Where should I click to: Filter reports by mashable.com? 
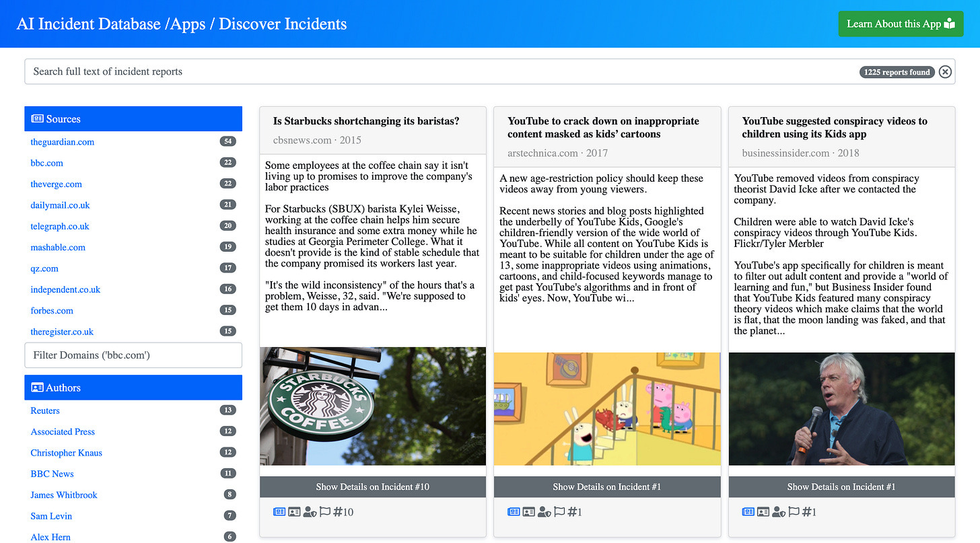(x=58, y=247)
